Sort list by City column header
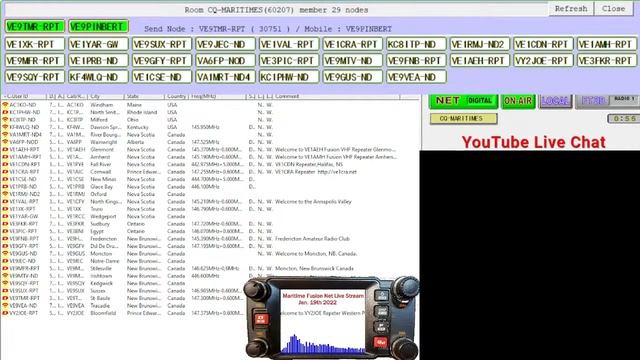Image resolution: width=640 pixels, height=360 pixels. 107,96
